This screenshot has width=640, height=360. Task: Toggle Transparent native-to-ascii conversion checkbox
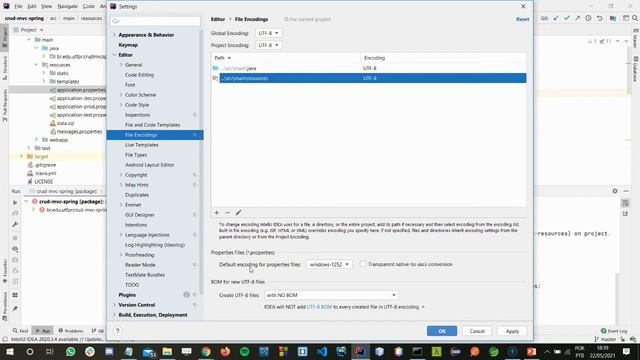pos(362,264)
